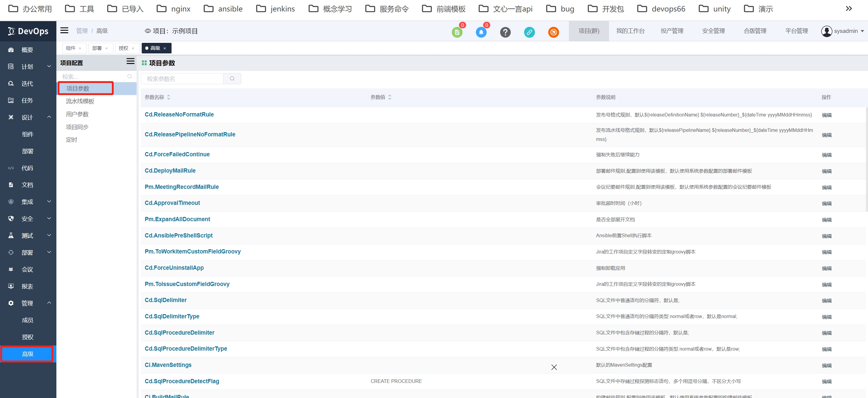Click the green document notification icon
868x398 pixels.
[x=457, y=32]
